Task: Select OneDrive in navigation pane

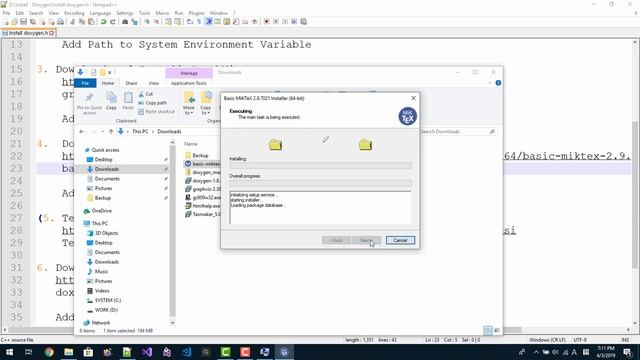Action: coord(101,211)
